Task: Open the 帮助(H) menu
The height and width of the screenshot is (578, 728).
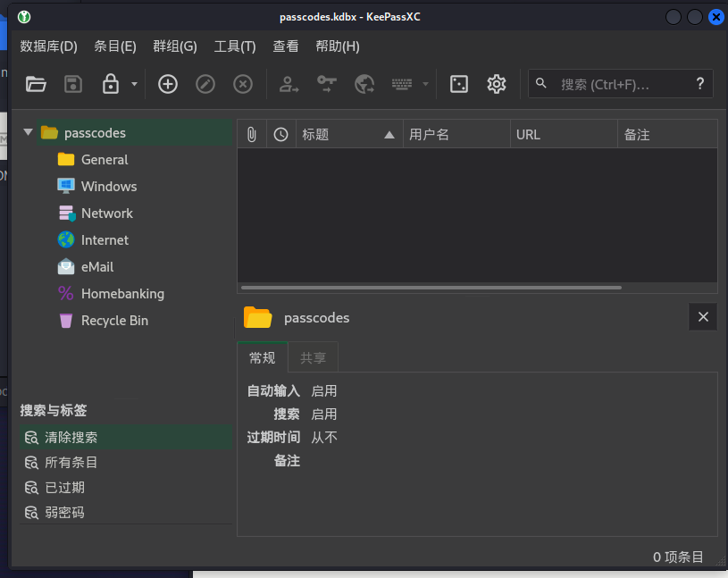Action: pos(338,46)
